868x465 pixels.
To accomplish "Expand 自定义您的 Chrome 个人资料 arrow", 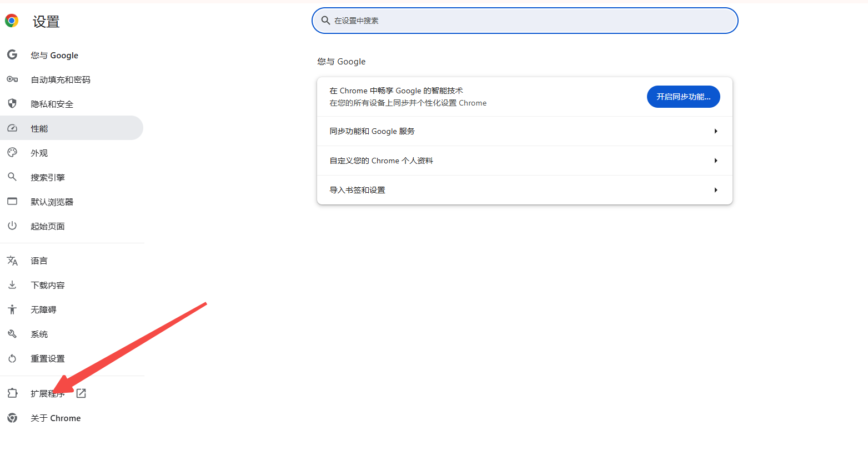I will 716,161.
